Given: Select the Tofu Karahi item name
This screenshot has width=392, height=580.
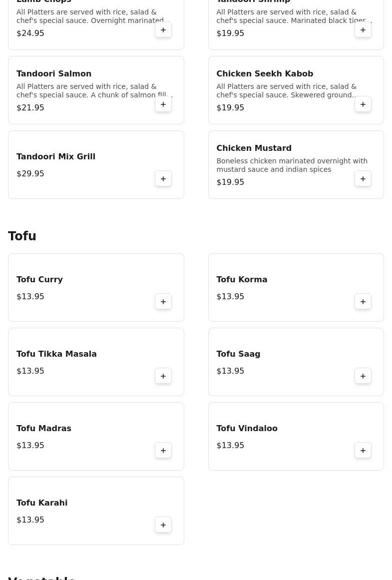Looking at the screenshot, I should (x=42, y=503).
